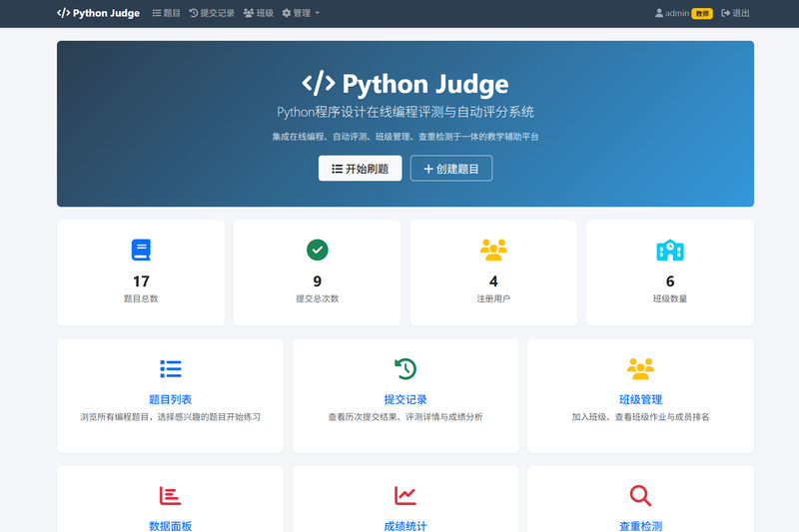This screenshot has height=532, width=799.
Task: Click the sign-out arrow icon beside 退出
Action: click(x=726, y=13)
